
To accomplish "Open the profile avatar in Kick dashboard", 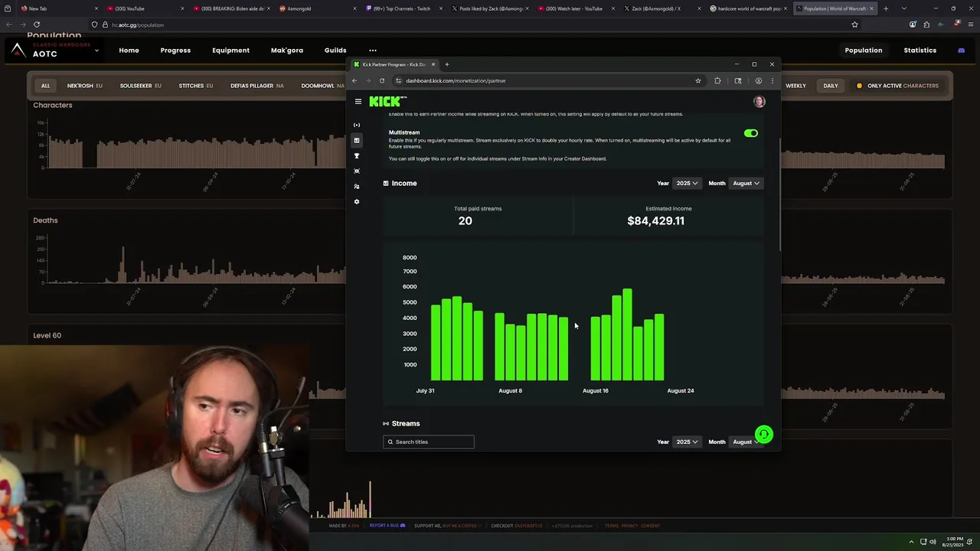I will tap(759, 101).
